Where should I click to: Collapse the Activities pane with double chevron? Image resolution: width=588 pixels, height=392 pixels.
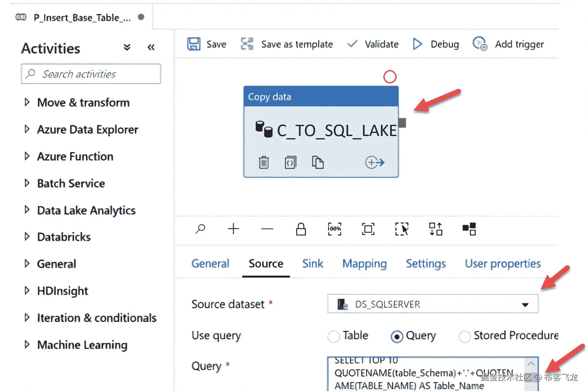coord(151,47)
